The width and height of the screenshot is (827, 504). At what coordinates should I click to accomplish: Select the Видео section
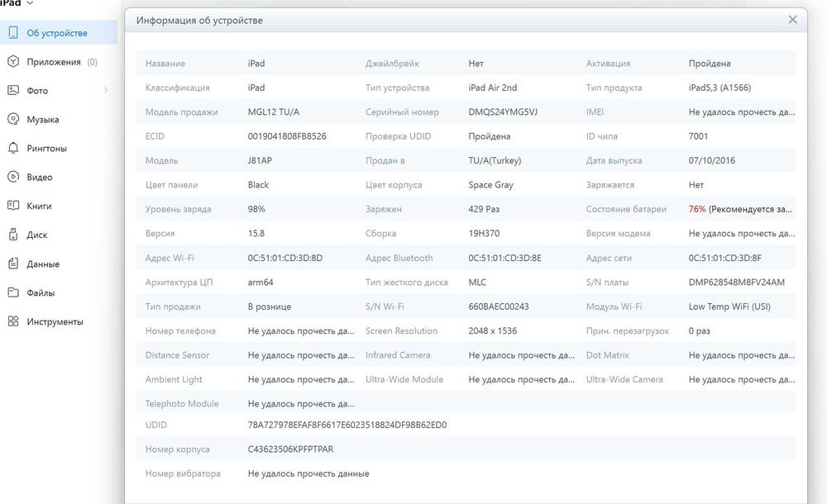click(59, 177)
